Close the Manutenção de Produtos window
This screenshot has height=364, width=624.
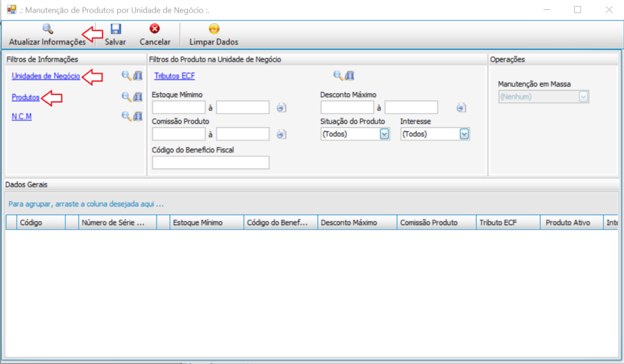click(609, 9)
